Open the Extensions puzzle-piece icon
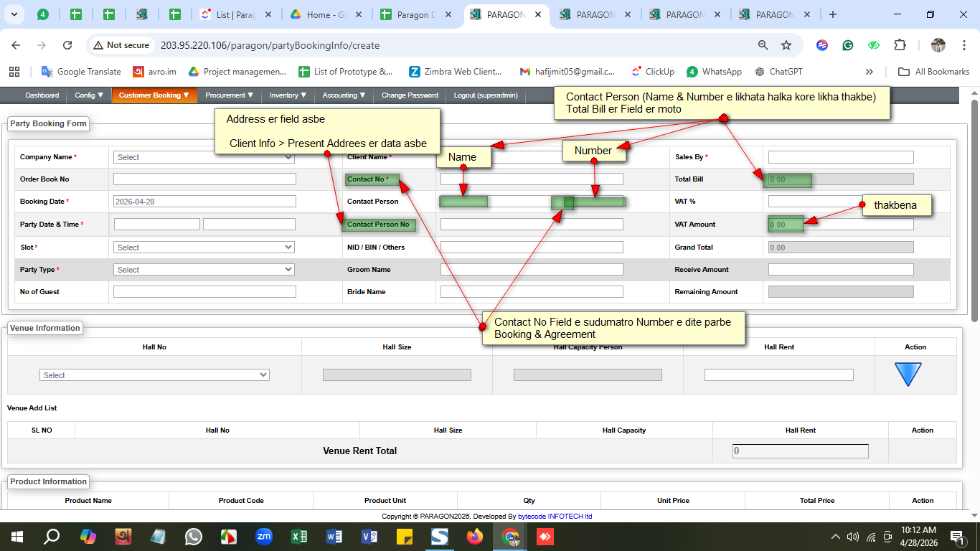The image size is (980, 551). (900, 45)
